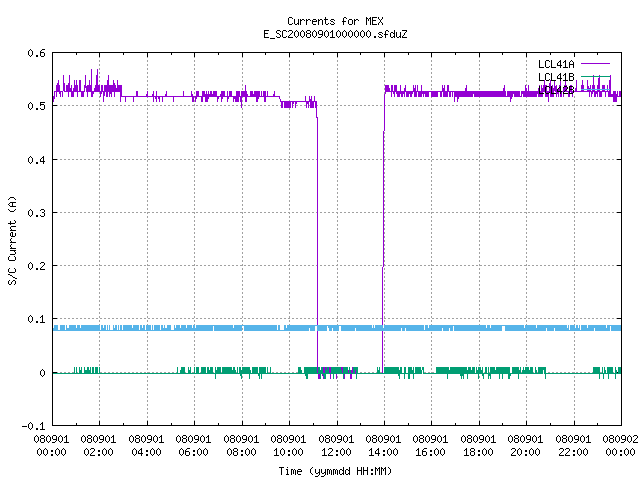
Task: Click the purple LCL41A legend line sample
Action: coord(596,64)
